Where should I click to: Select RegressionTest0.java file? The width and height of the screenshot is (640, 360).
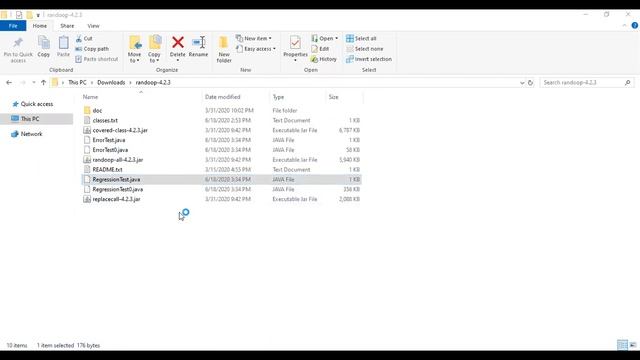tap(221, 189)
